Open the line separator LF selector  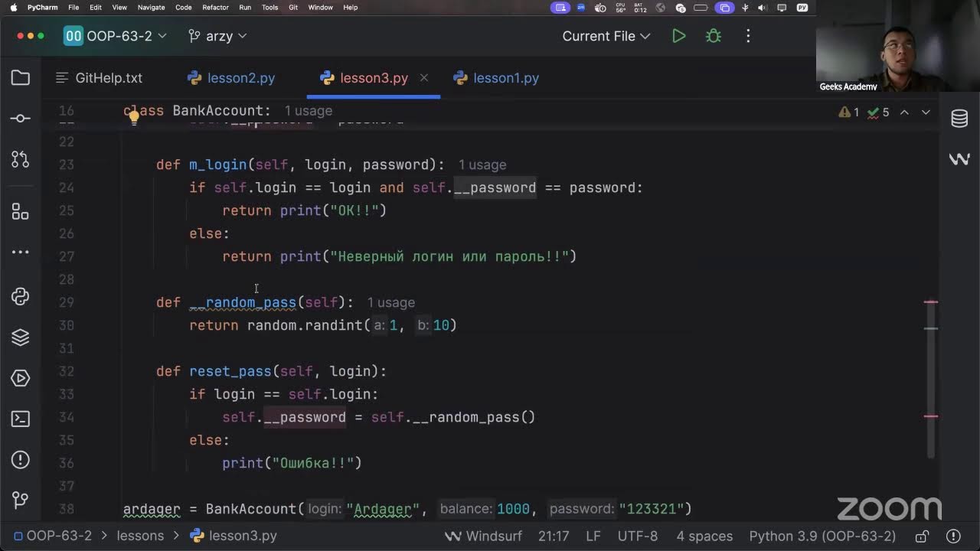click(593, 536)
